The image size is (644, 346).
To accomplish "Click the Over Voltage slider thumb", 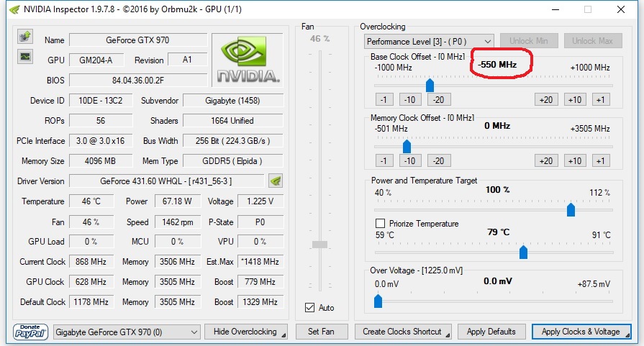I will click(x=378, y=301).
